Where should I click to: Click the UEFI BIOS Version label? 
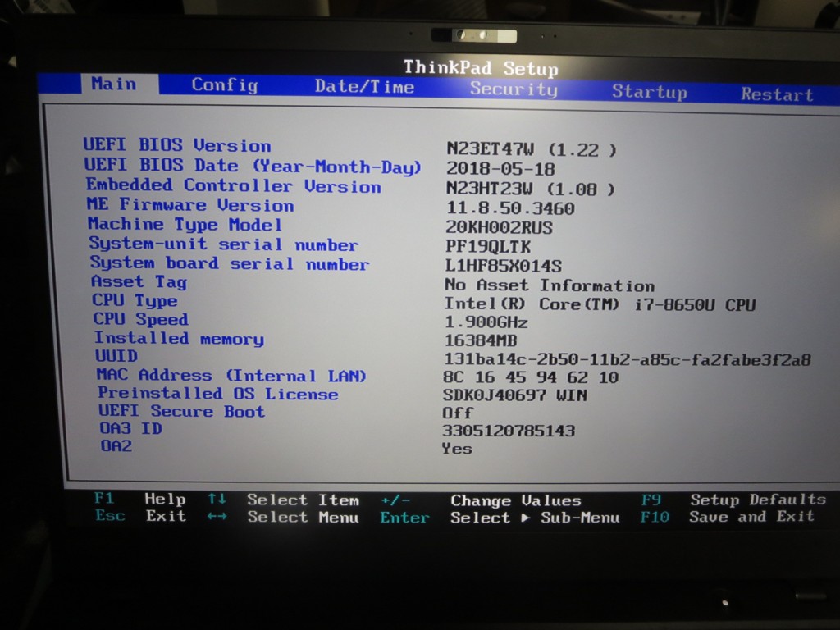[177, 145]
